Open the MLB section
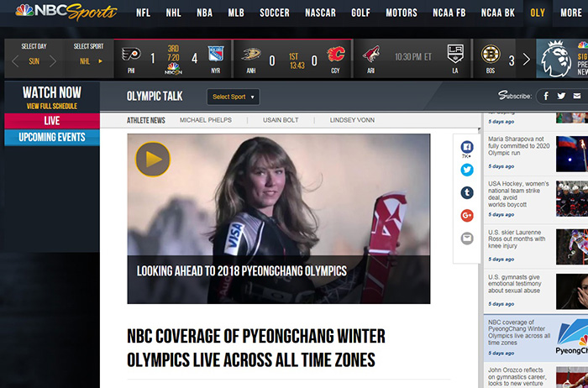This screenshot has height=388, width=588. [x=236, y=13]
